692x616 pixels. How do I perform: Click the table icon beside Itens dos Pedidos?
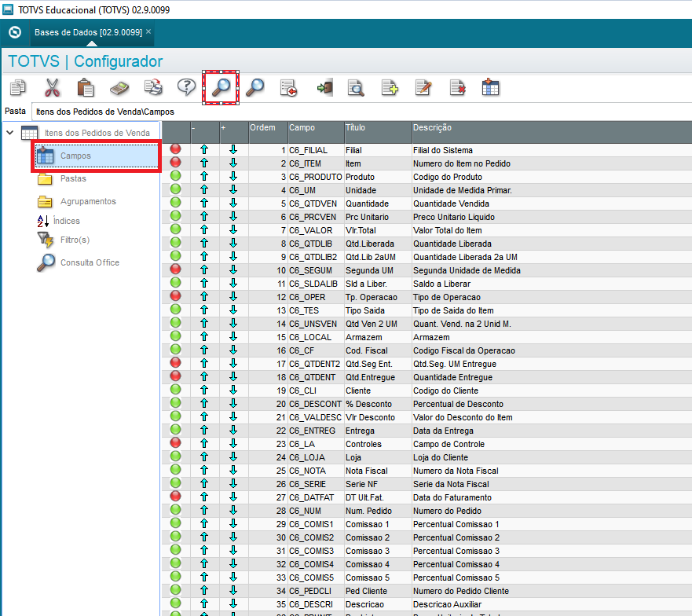point(30,133)
